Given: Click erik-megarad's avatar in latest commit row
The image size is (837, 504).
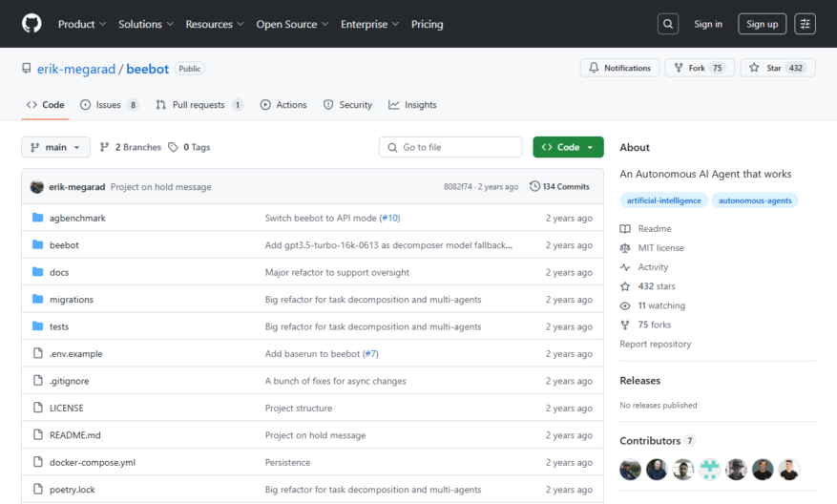Looking at the screenshot, I should (x=37, y=187).
